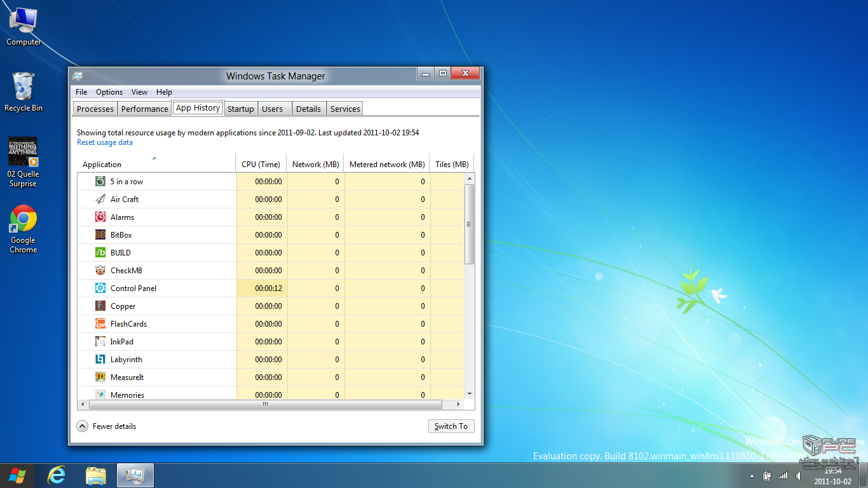Open the Options menu
The image size is (868, 488).
coord(109,92)
